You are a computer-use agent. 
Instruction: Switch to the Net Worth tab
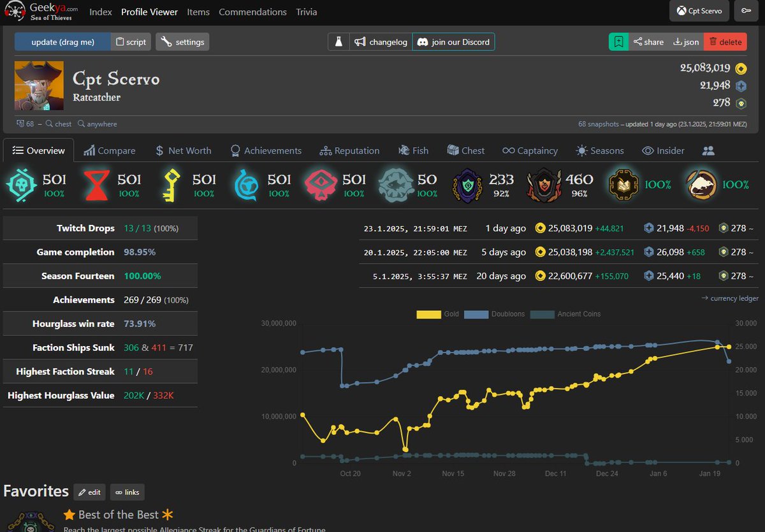tap(184, 151)
